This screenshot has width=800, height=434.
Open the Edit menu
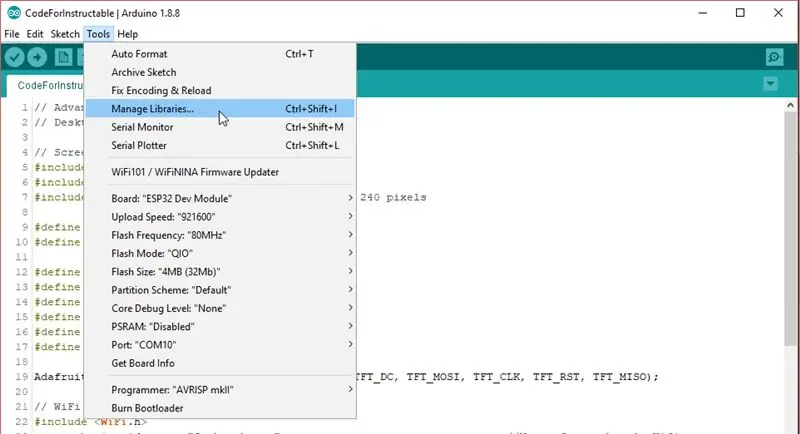tap(35, 34)
